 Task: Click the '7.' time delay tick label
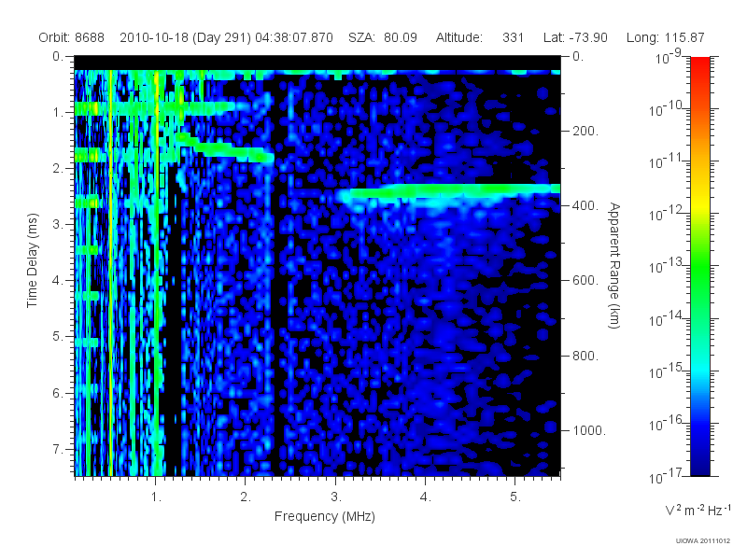(x=58, y=449)
